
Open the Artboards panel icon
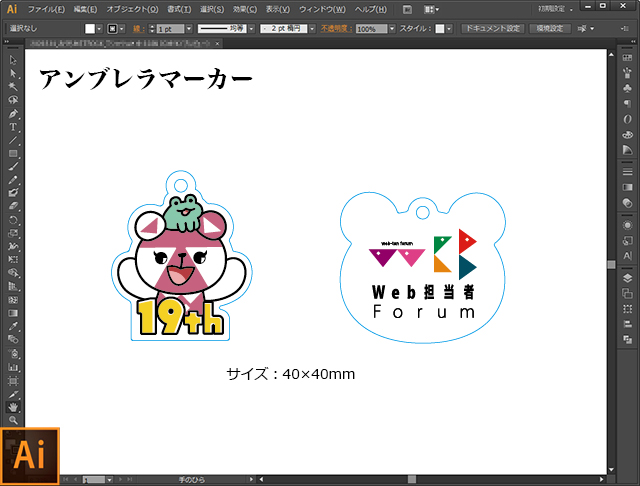(x=627, y=293)
